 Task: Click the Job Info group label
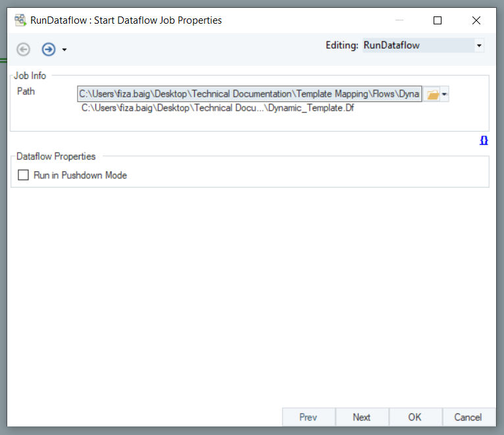[x=30, y=76]
